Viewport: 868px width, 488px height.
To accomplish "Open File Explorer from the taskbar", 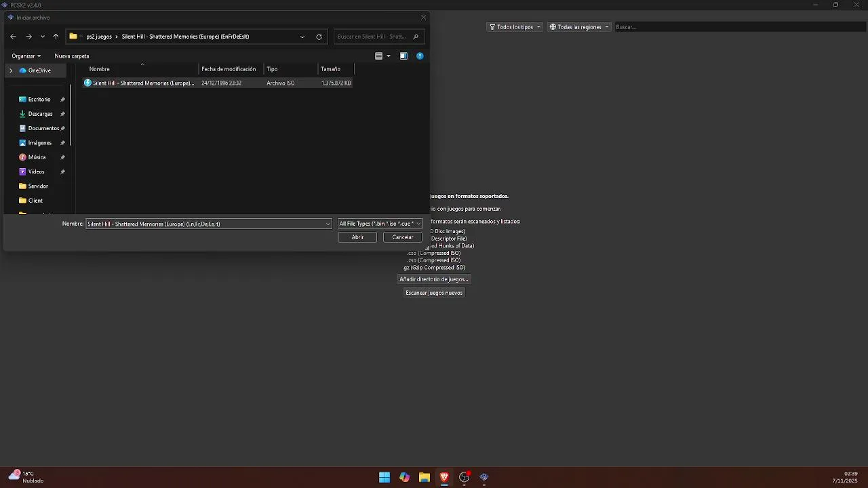I will point(425,477).
